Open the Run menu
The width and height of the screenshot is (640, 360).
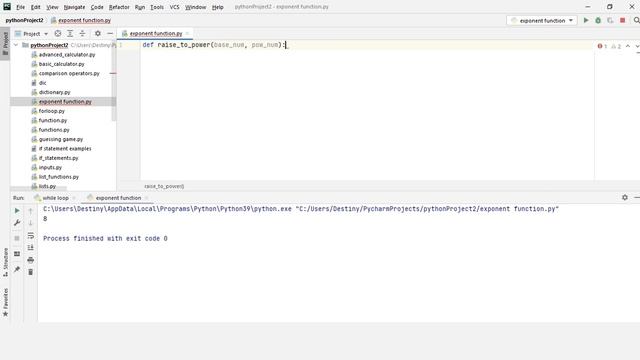tap(140, 7)
